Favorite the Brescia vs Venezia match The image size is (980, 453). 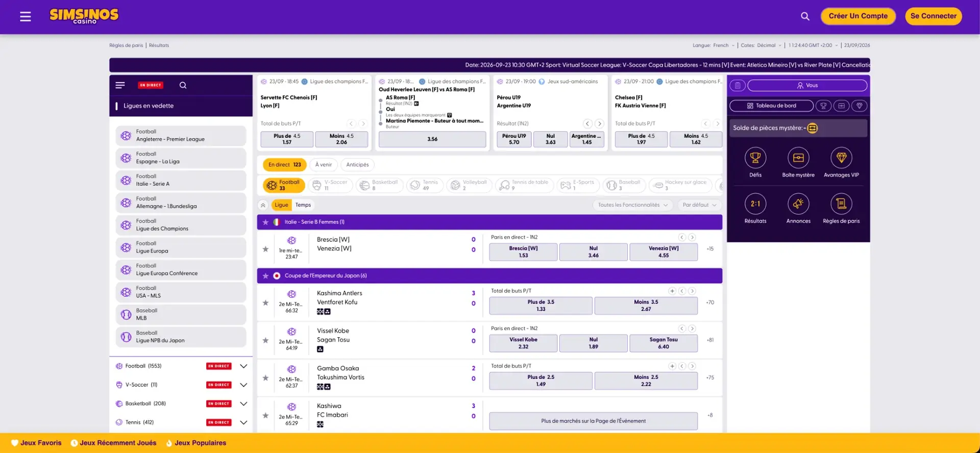click(x=265, y=249)
